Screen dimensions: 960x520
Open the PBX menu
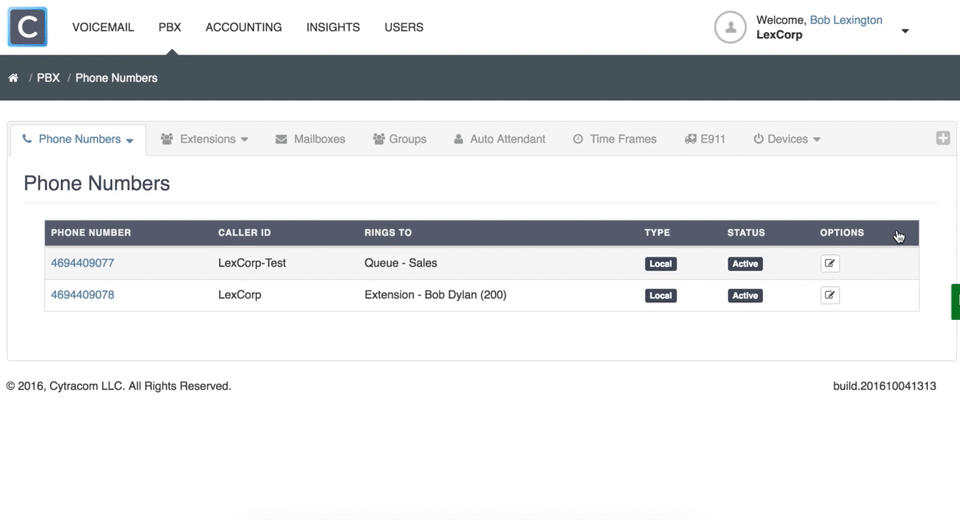[170, 27]
